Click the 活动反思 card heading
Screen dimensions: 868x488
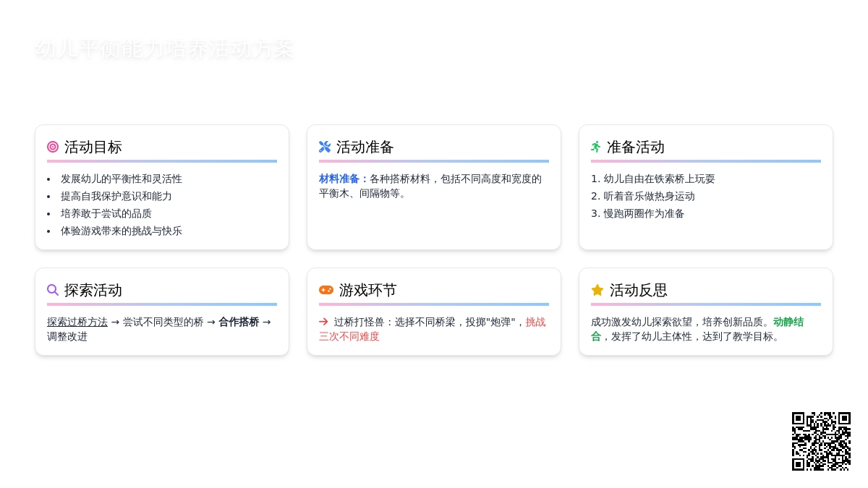[x=639, y=290]
